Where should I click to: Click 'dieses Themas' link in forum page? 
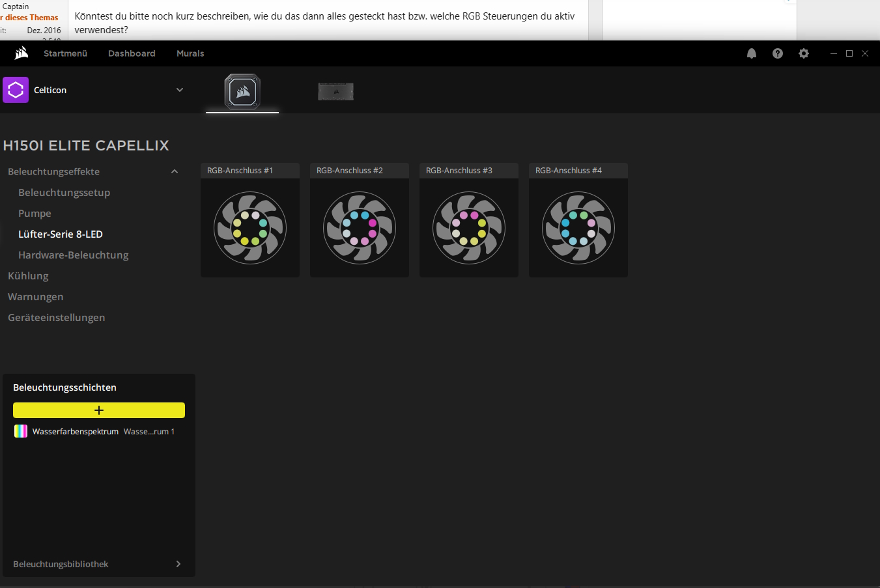point(31,18)
